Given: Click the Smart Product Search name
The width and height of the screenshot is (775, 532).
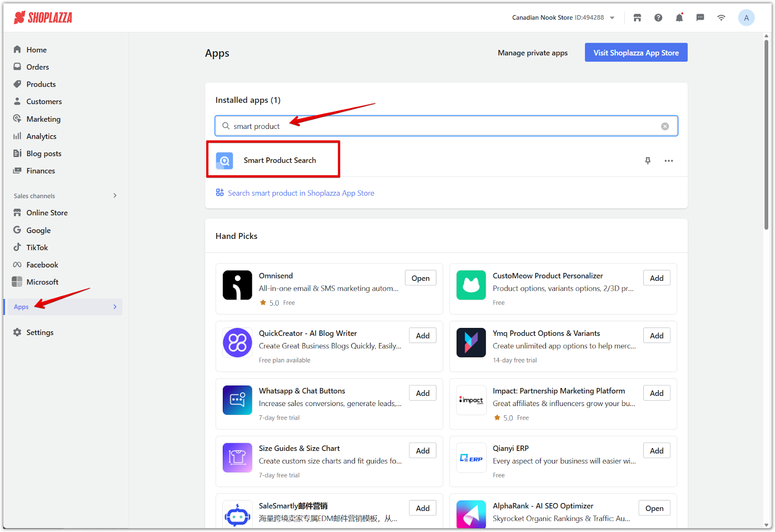Looking at the screenshot, I should [x=280, y=160].
